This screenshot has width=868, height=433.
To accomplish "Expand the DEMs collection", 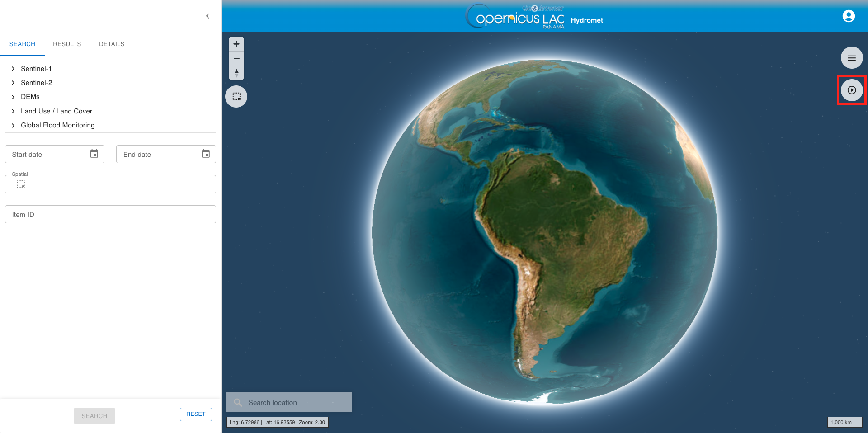I will [13, 97].
